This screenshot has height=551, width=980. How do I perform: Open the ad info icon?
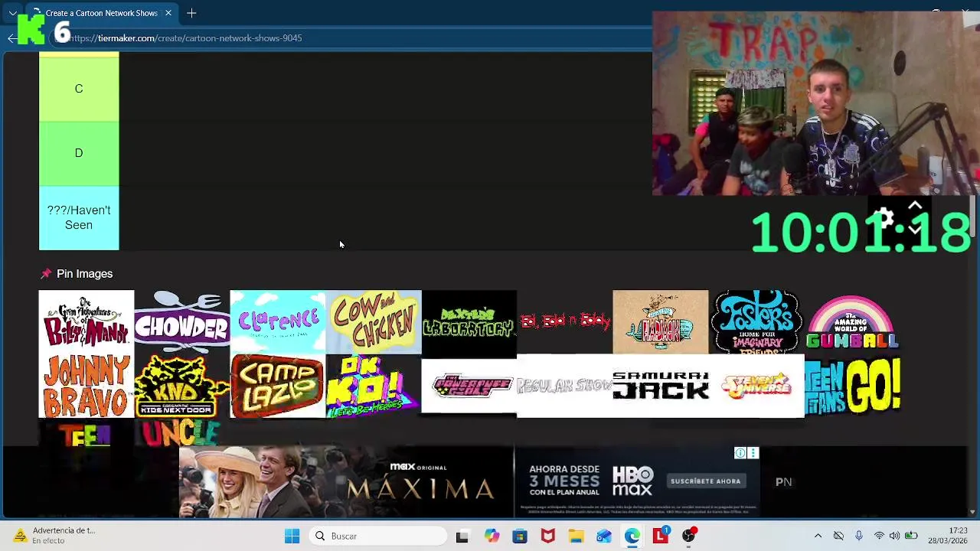[x=740, y=453]
